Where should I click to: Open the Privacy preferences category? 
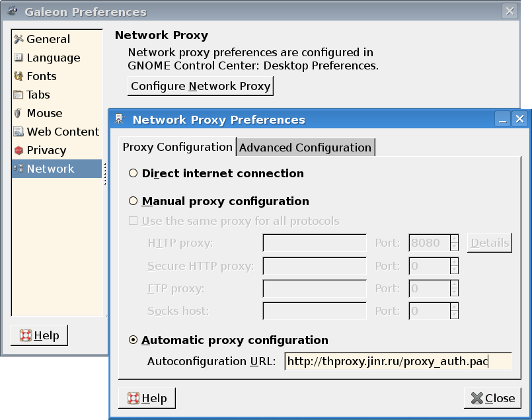[57, 150]
